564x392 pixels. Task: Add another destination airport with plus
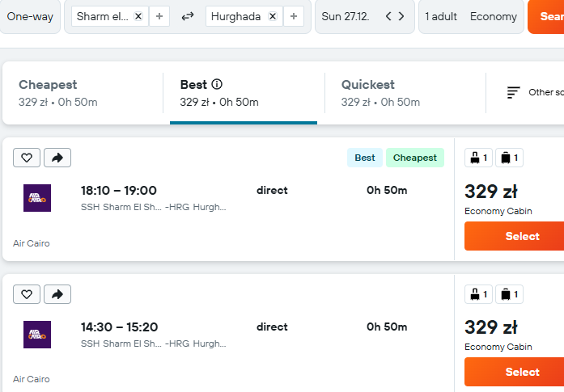point(294,16)
